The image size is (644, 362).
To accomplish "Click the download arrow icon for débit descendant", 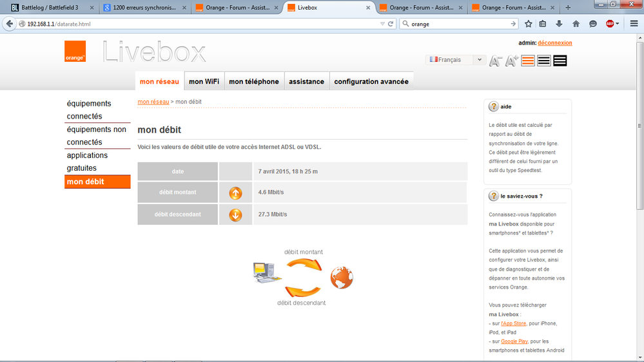I will click(235, 214).
